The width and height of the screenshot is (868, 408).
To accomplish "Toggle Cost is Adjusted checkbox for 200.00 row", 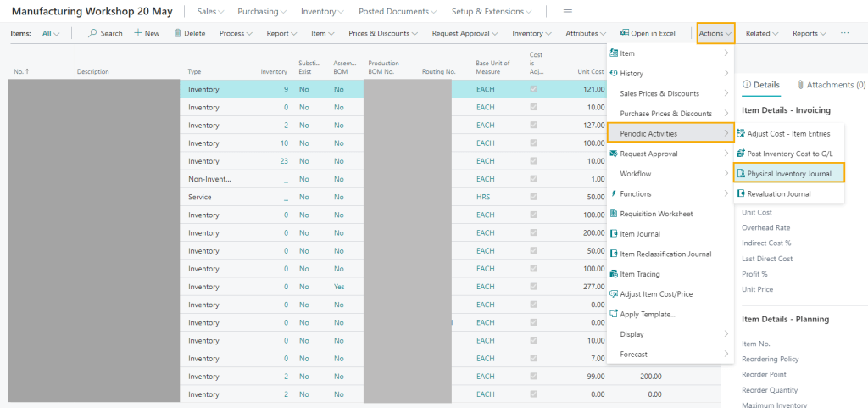I will (x=534, y=232).
